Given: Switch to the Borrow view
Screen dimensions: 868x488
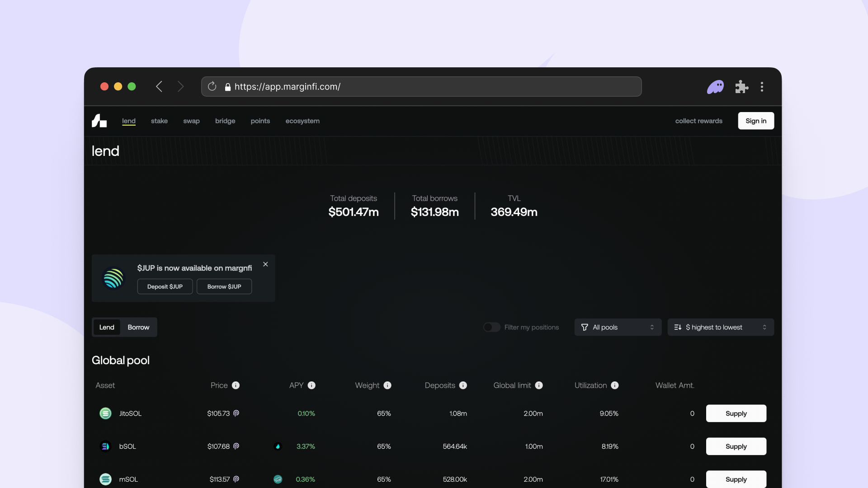Looking at the screenshot, I should coord(138,327).
